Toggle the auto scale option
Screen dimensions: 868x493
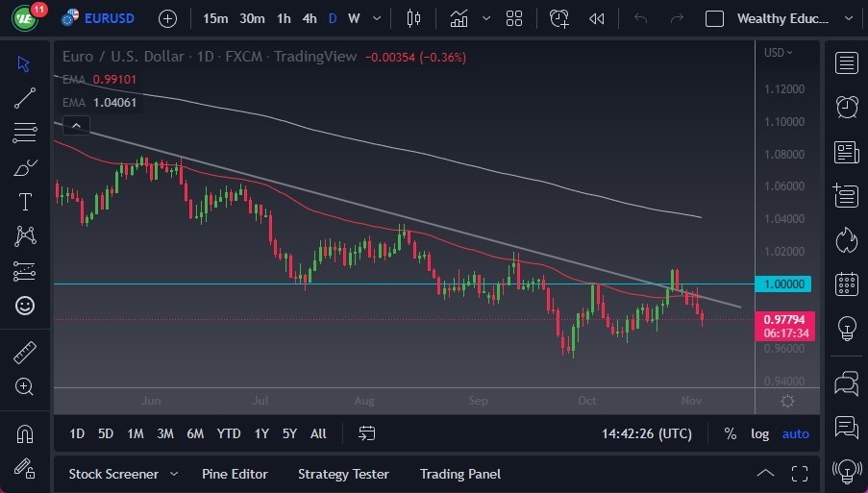tap(795, 433)
